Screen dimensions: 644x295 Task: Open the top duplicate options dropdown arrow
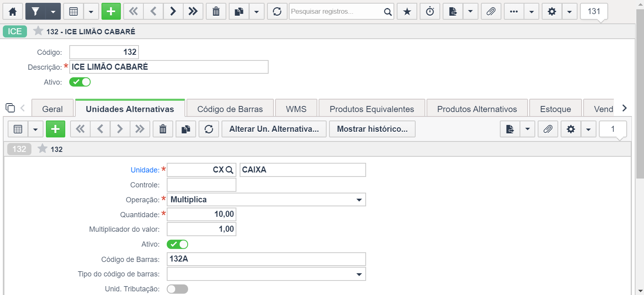point(257,11)
